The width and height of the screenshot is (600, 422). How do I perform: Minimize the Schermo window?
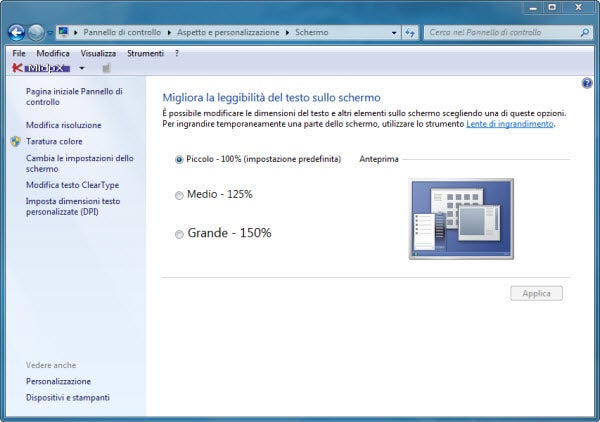[x=533, y=7]
